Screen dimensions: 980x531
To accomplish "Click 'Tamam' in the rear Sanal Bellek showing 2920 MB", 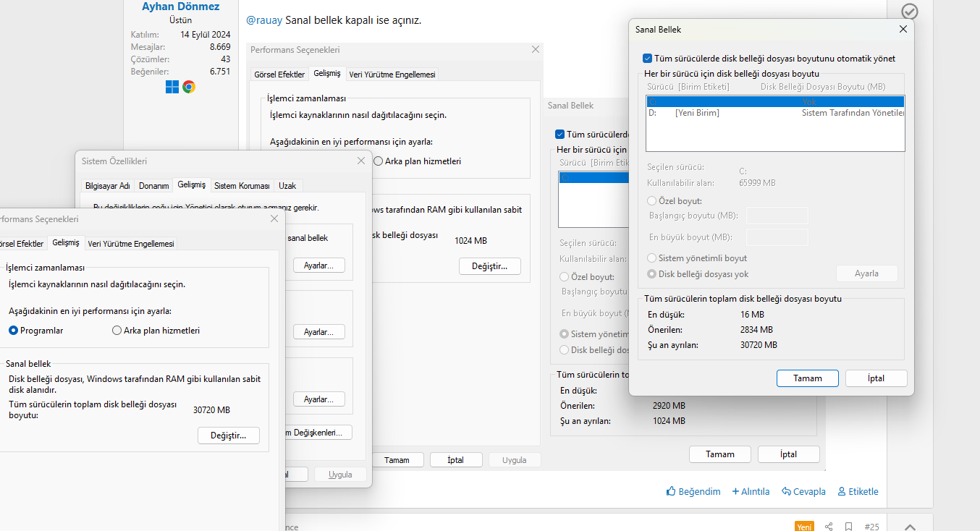I will [720, 454].
